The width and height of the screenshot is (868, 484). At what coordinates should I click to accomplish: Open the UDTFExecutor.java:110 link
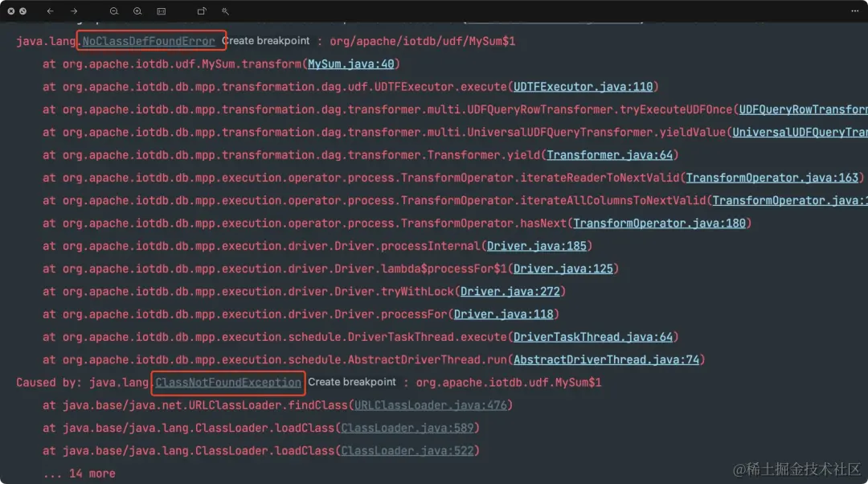tap(583, 87)
